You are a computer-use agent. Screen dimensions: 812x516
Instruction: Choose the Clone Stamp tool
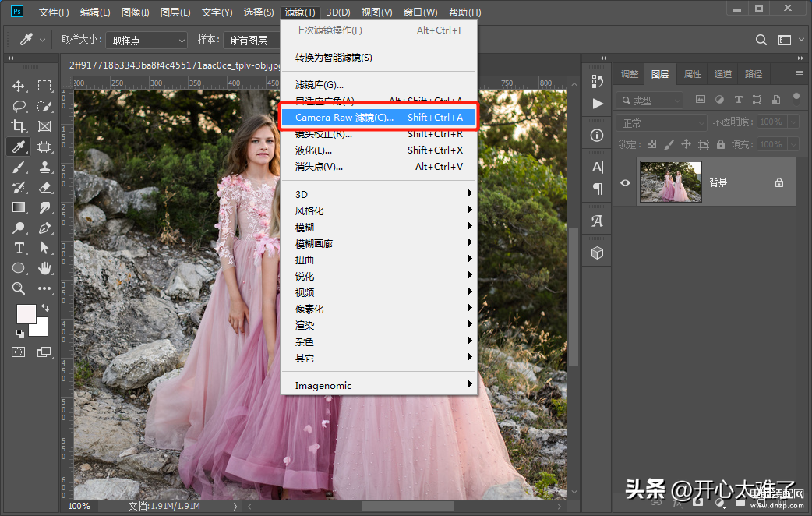(44, 167)
